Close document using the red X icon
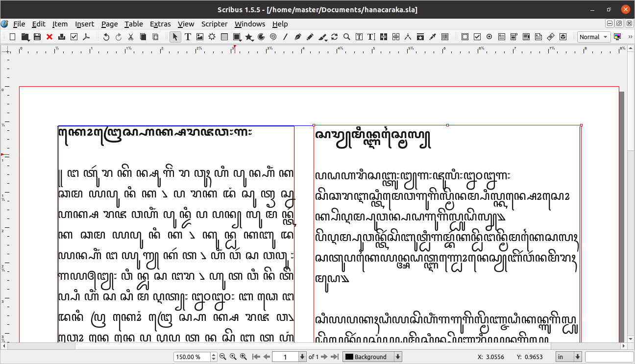635x364 pixels. (49, 37)
